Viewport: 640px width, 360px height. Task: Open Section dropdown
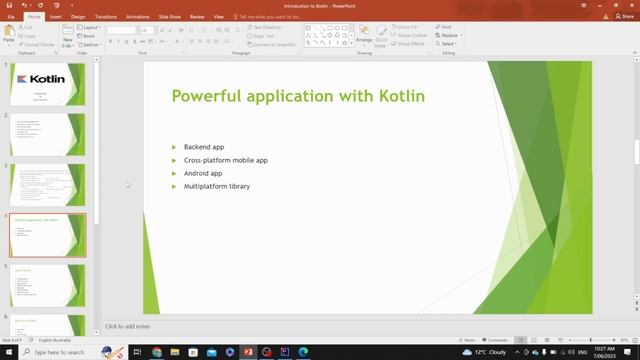90,44
